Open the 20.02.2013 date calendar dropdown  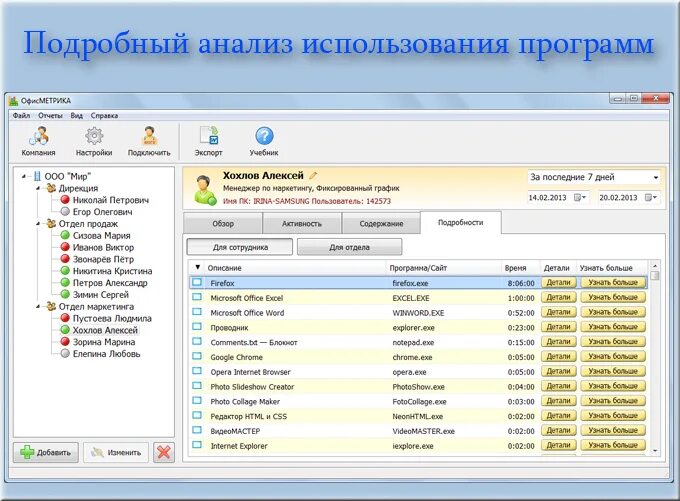tap(651, 198)
